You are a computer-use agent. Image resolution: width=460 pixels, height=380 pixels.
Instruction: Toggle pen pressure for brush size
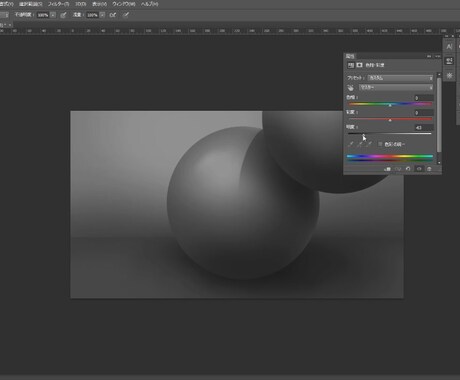click(x=126, y=15)
